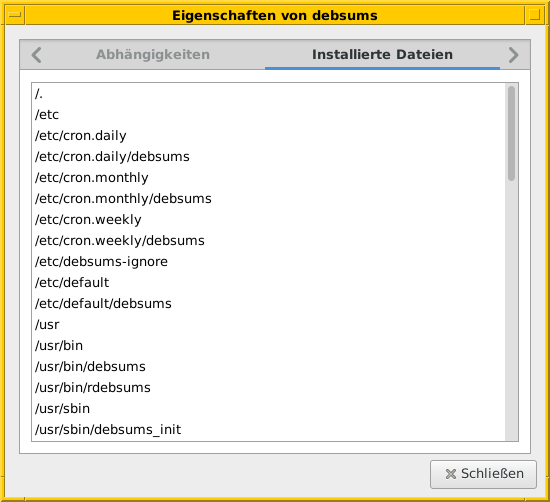Select '/etc/cron.daily' in the list
The height and width of the screenshot is (502, 550).
pyautogui.click(x=269, y=136)
